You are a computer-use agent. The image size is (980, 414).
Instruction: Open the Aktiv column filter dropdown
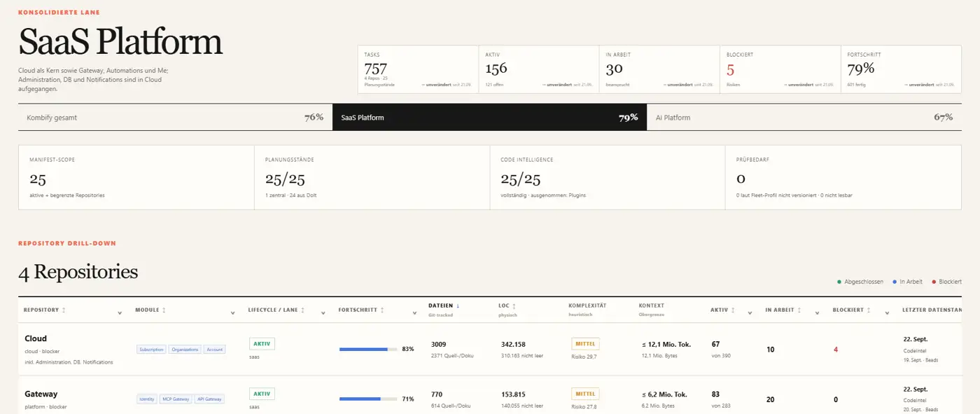[x=750, y=313]
